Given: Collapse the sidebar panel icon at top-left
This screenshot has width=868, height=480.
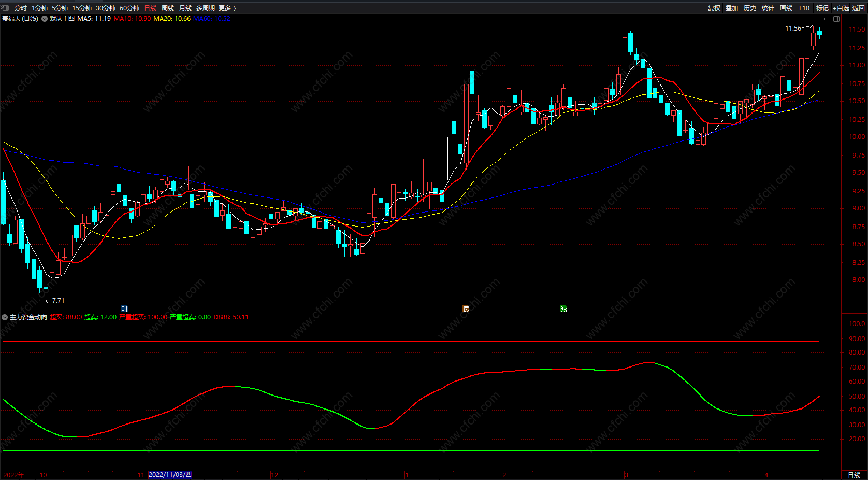Looking at the screenshot, I should point(6,8).
